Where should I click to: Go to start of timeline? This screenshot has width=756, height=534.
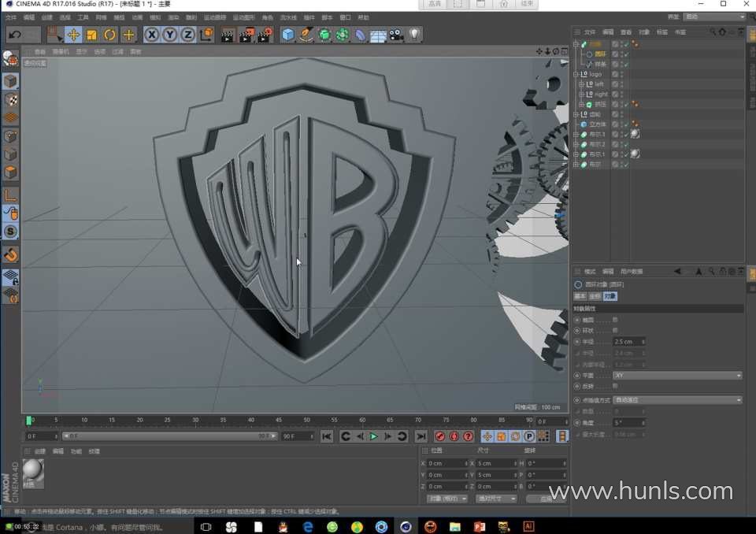tap(326, 436)
